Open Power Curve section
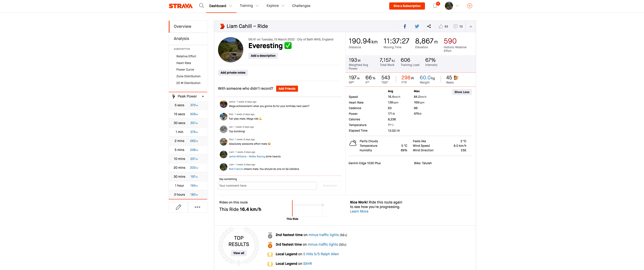Screen dimensions: 644x270 (185, 69)
